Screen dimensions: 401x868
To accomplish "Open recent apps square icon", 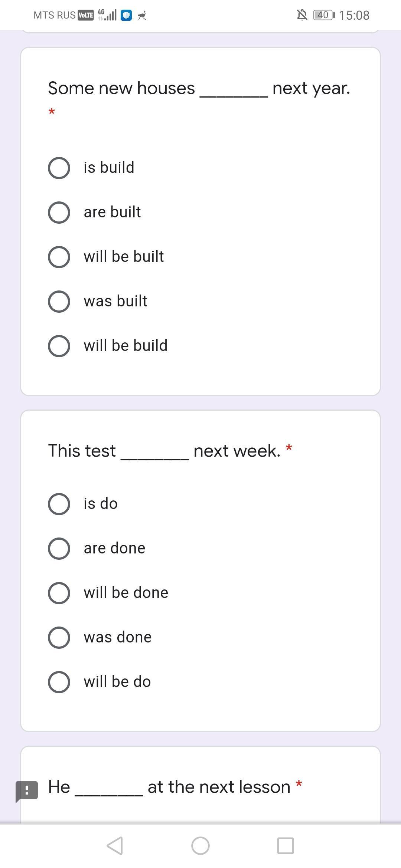I will point(286,846).
